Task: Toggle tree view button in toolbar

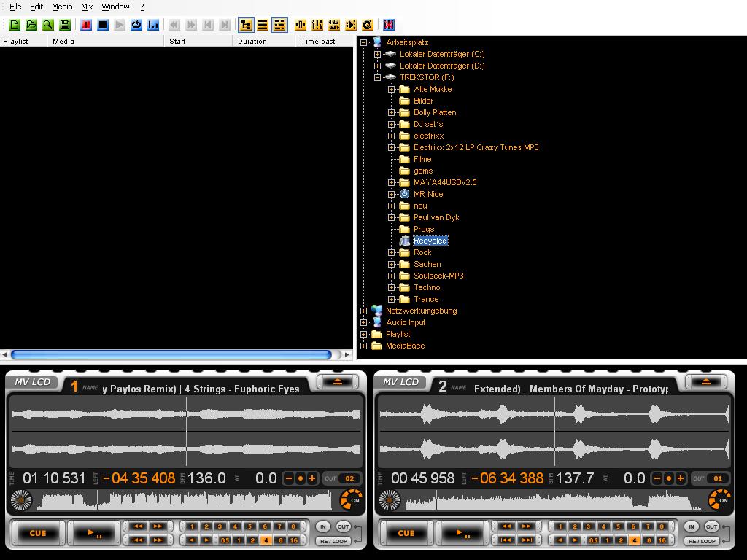Action: 246,25
